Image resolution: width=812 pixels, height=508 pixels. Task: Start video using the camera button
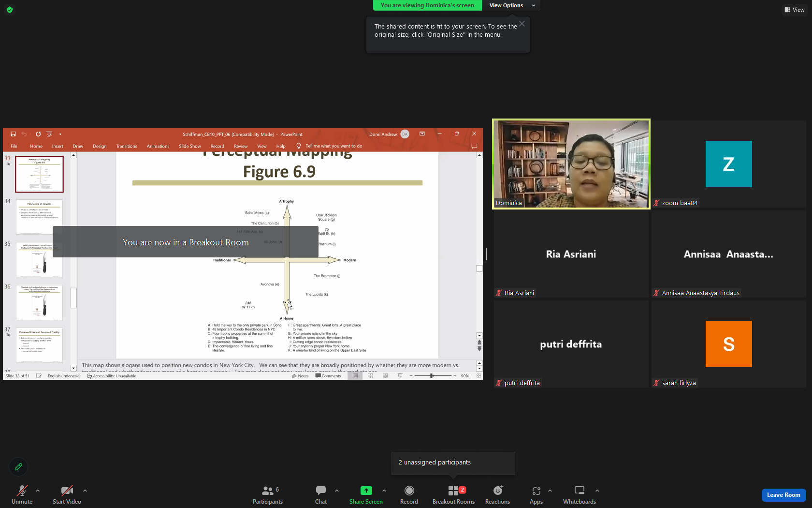[67, 494]
